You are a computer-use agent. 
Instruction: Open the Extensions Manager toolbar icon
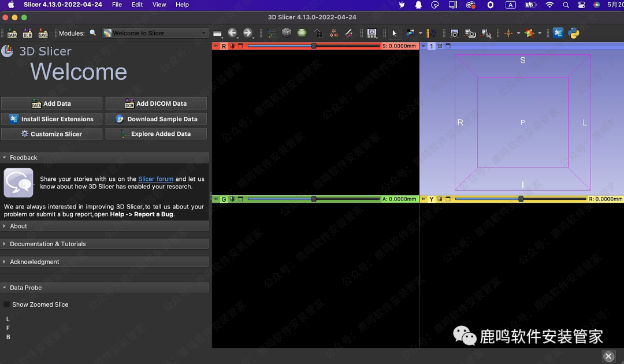[558, 34]
